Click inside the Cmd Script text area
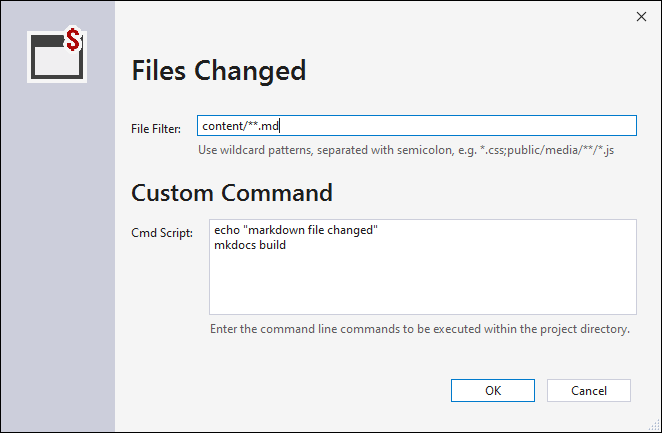The image size is (662, 433). click(423, 267)
